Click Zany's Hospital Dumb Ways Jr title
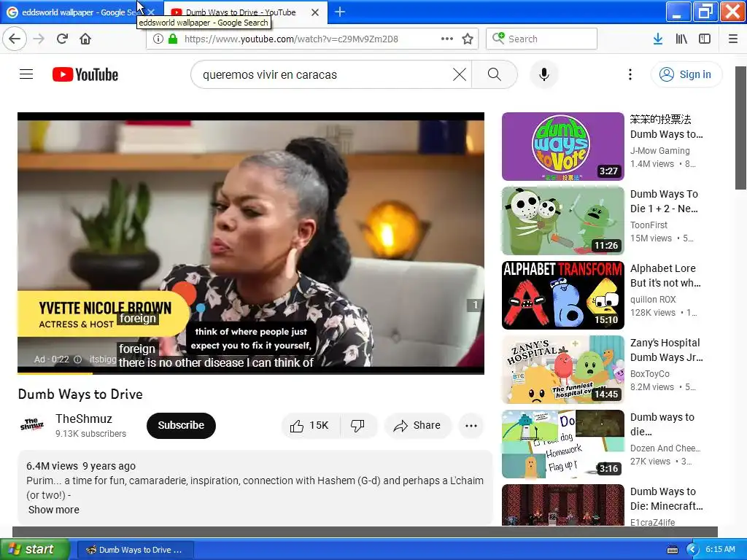 pyautogui.click(x=667, y=350)
